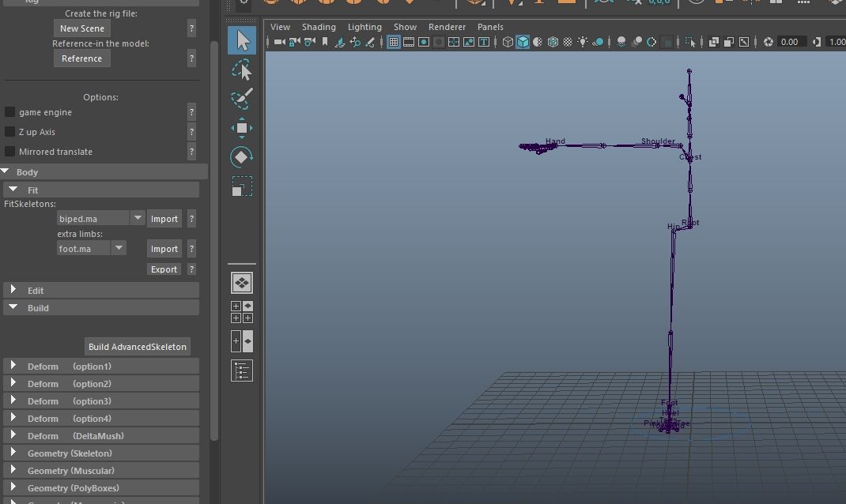Toggle the Resolution Gate overlay
Image resolution: width=846 pixels, height=504 pixels.
pos(424,42)
